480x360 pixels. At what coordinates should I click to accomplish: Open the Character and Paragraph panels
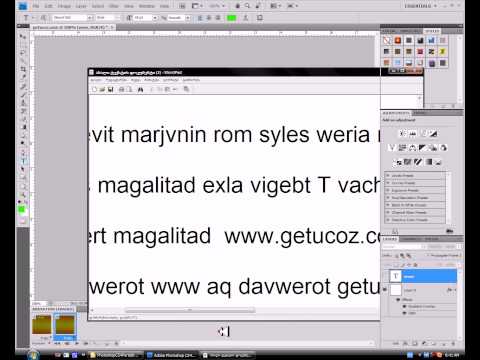point(260,18)
